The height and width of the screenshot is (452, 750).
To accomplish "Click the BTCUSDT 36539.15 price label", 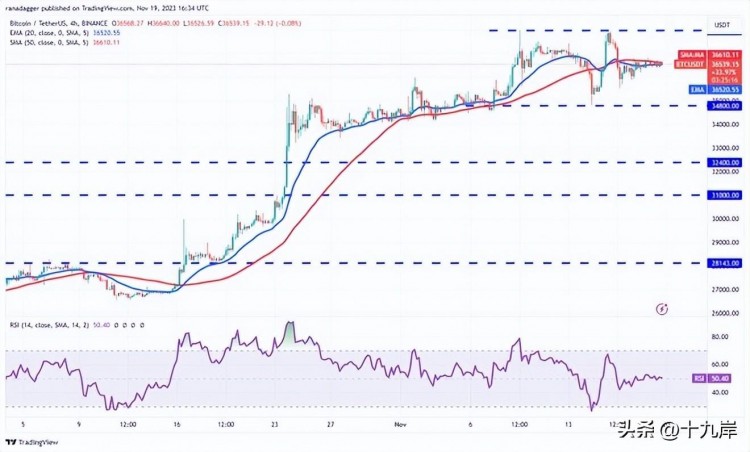I will pyautogui.click(x=708, y=64).
